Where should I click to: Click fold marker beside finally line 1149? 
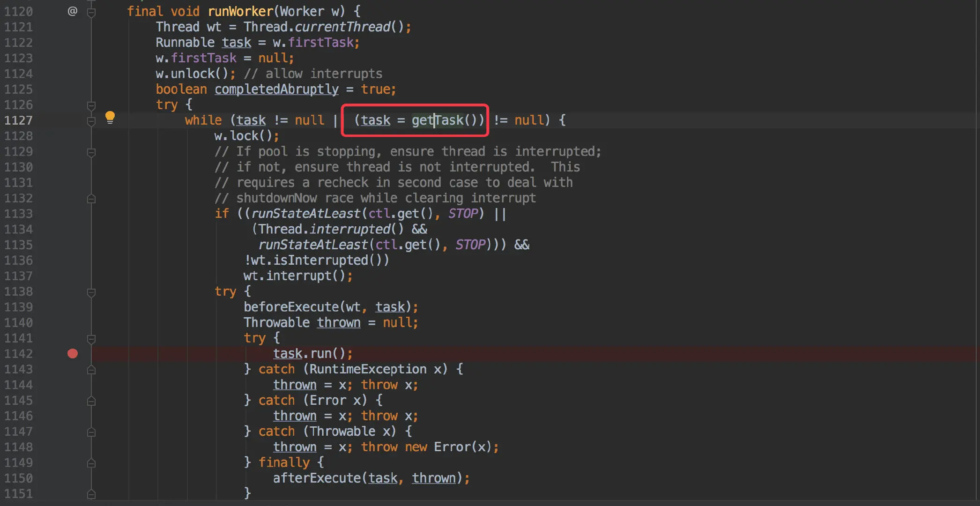pyautogui.click(x=91, y=463)
